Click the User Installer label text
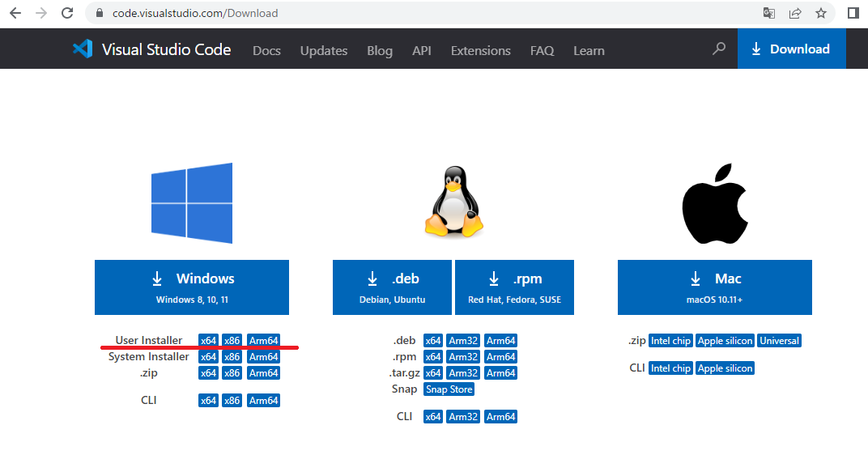This screenshot has height=455, width=868. pyautogui.click(x=149, y=340)
